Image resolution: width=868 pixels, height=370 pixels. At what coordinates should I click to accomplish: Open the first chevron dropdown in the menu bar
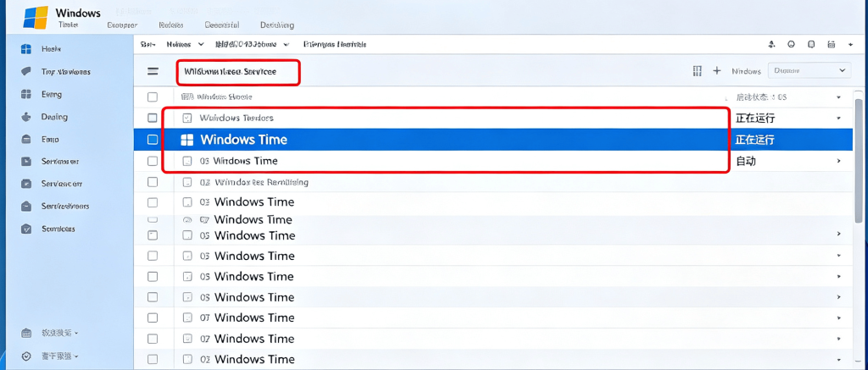coord(200,44)
